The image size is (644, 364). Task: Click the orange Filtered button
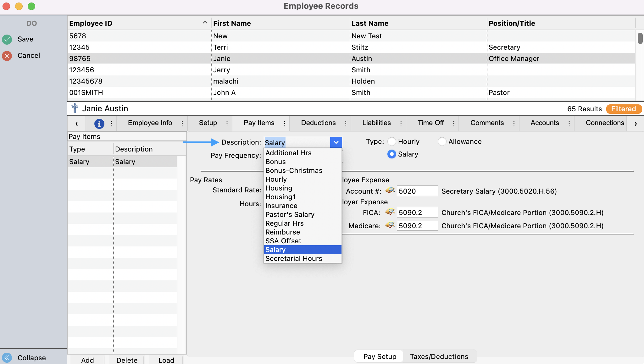click(x=624, y=109)
